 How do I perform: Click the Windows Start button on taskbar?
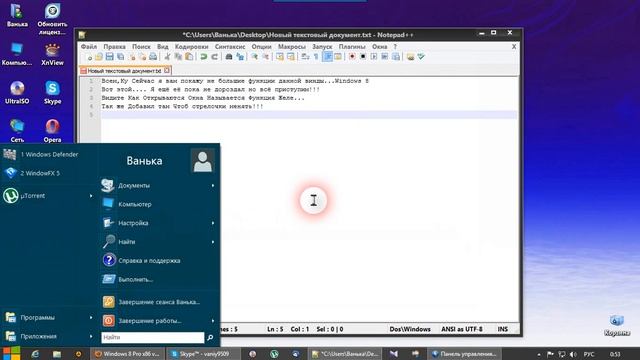[x=11, y=353]
